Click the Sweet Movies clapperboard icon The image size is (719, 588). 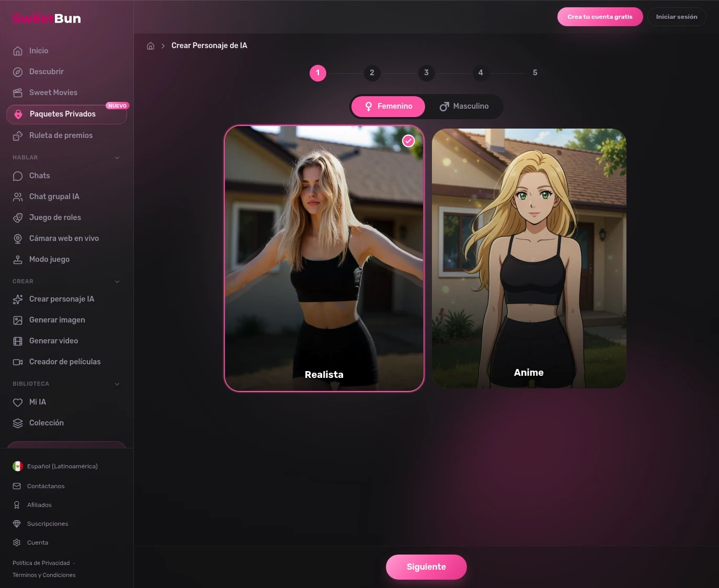tap(18, 93)
